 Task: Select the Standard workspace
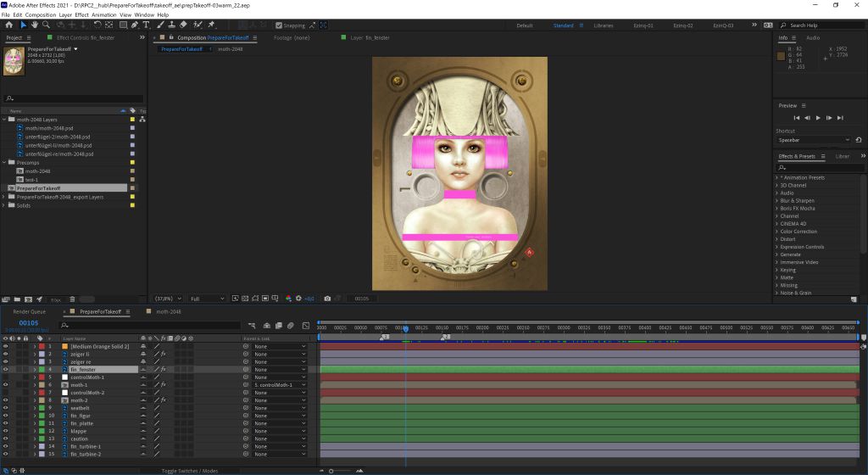click(563, 25)
